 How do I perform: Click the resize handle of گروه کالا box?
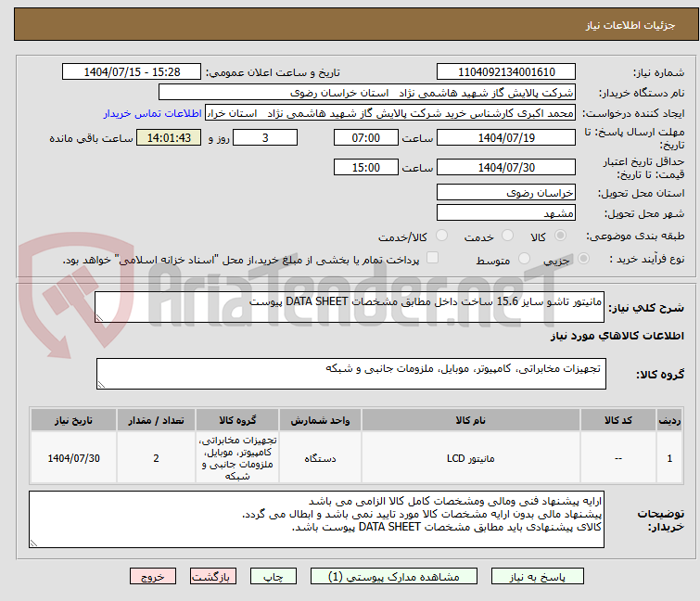[x=101, y=385]
